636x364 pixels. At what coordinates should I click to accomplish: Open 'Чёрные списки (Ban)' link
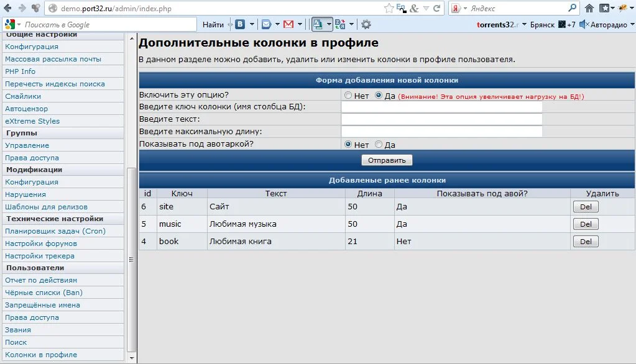[x=44, y=293]
